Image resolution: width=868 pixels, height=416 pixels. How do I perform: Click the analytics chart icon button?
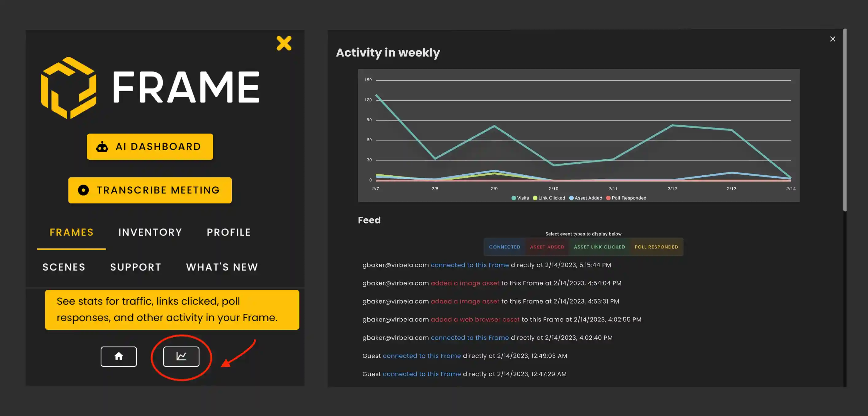tap(181, 356)
